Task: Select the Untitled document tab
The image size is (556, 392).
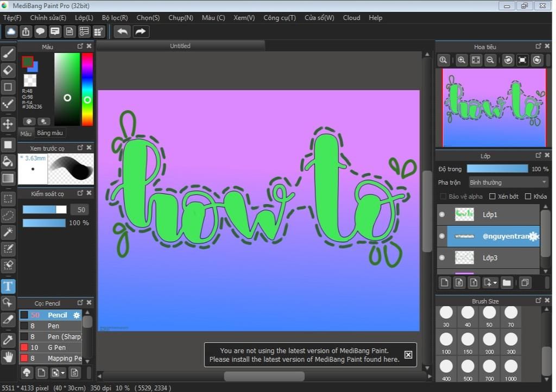Action: tap(180, 46)
